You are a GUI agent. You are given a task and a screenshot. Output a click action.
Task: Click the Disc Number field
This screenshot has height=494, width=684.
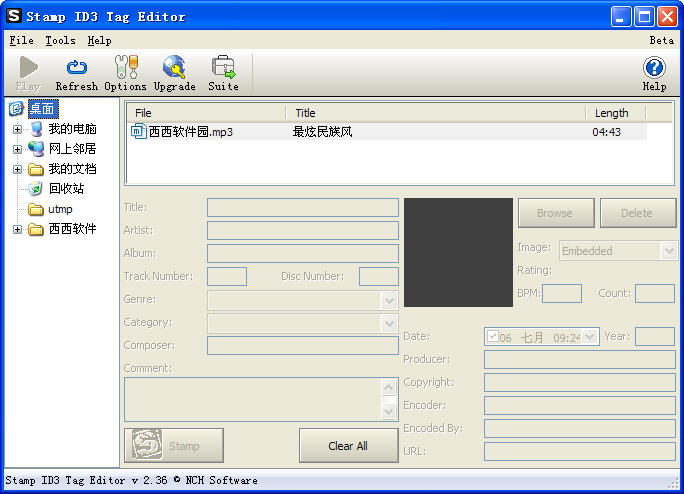pos(379,277)
